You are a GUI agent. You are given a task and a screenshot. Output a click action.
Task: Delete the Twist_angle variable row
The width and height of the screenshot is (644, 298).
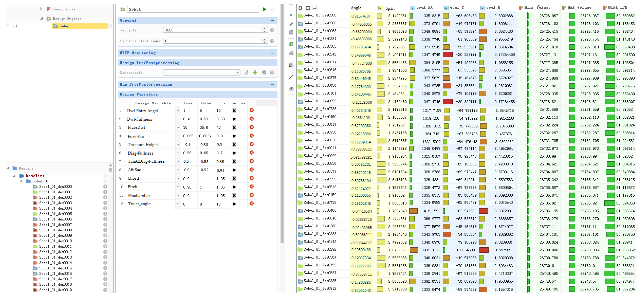click(251, 204)
